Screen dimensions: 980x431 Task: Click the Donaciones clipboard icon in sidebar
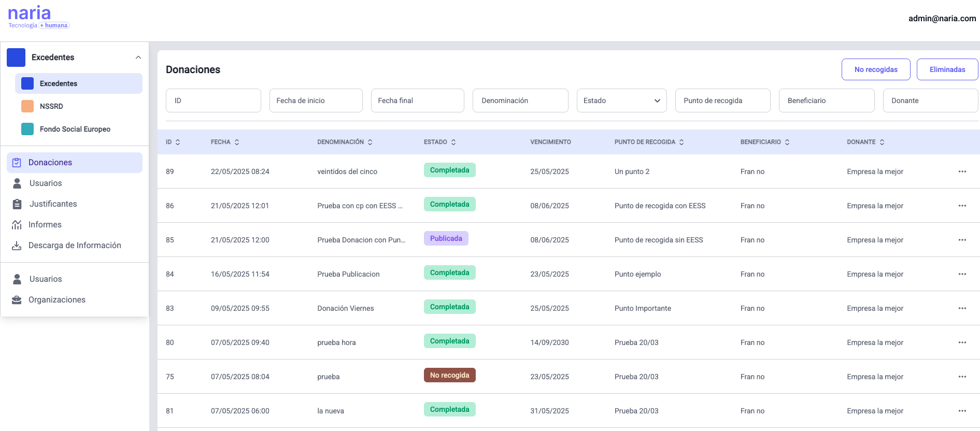click(x=17, y=163)
